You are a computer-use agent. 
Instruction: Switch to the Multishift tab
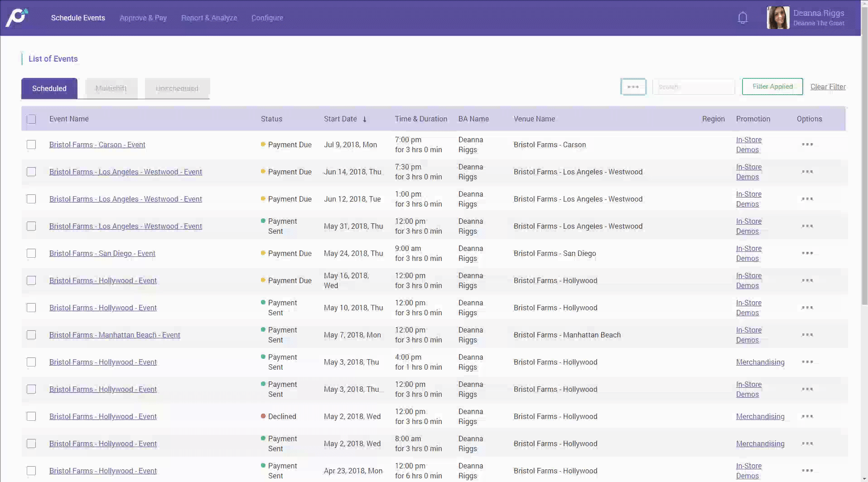click(x=111, y=88)
